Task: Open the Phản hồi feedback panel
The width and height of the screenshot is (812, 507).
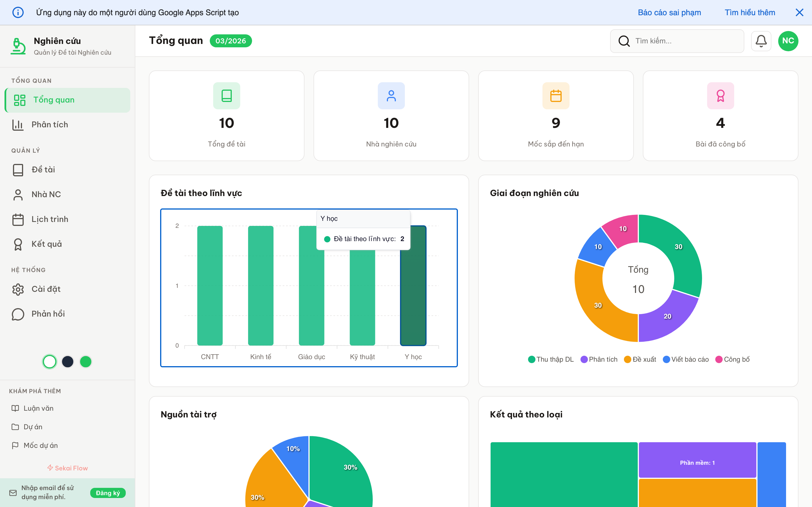Action: [47, 313]
